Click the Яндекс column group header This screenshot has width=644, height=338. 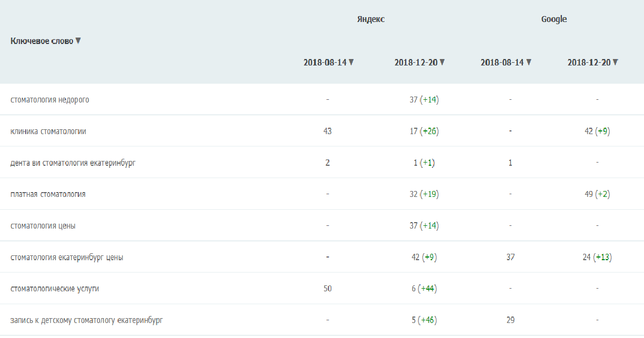tap(371, 19)
